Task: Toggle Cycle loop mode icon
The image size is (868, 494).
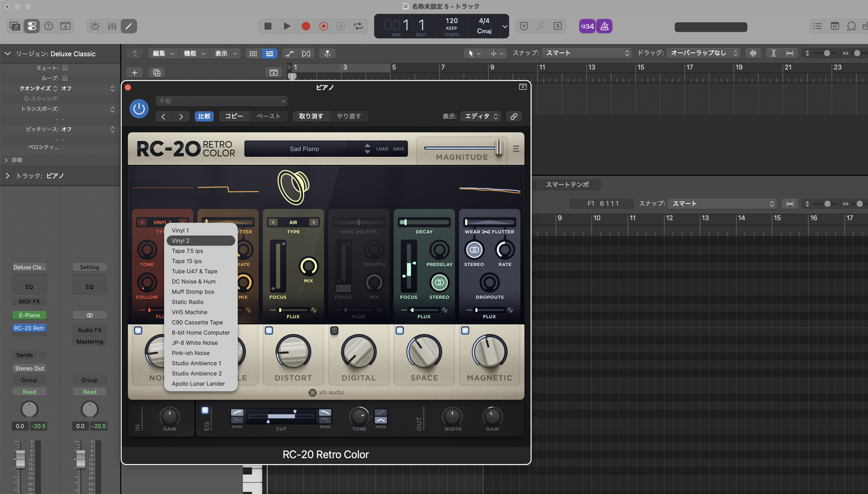Action: tap(358, 26)
